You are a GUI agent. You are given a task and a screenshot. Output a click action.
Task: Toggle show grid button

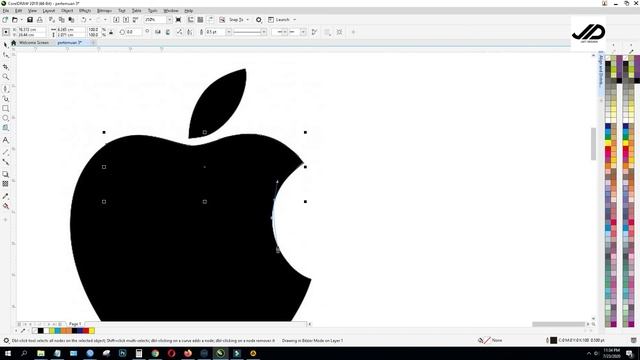(x=200, y=20)
